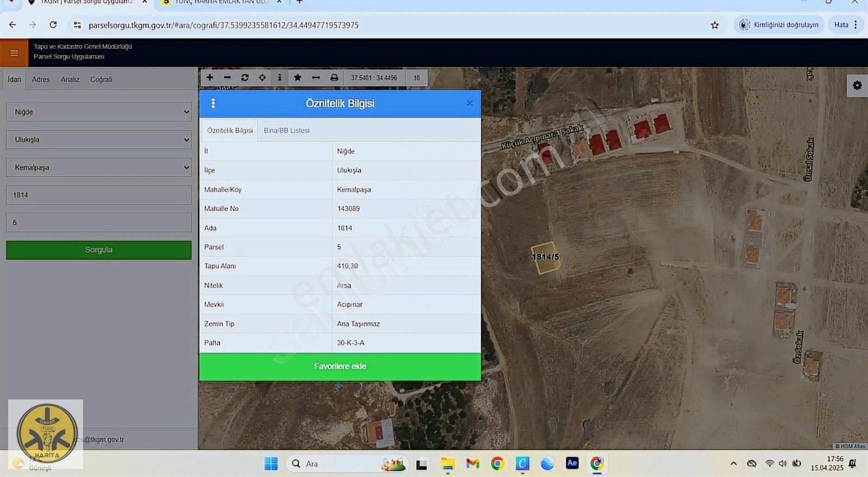The width and height of the screenshot is (868, 477).
Task: Click the zoom in plus tool
Action: 210,78
